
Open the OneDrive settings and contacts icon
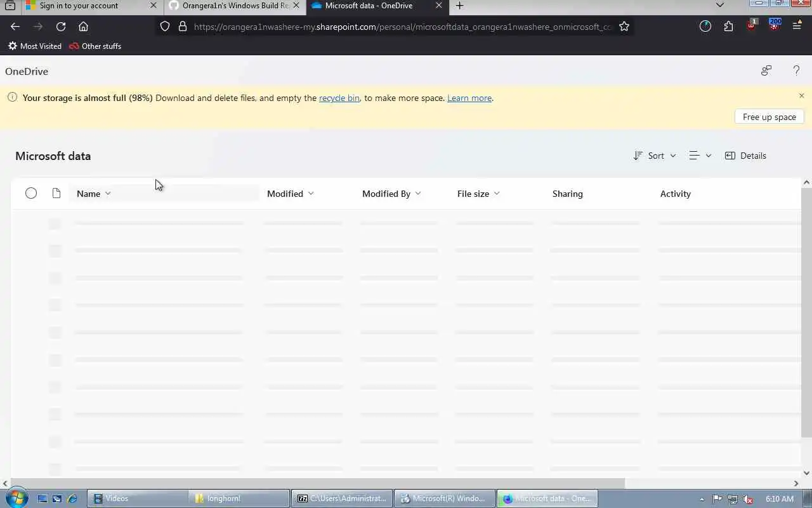pyautogui.click(x=766, y=70)
